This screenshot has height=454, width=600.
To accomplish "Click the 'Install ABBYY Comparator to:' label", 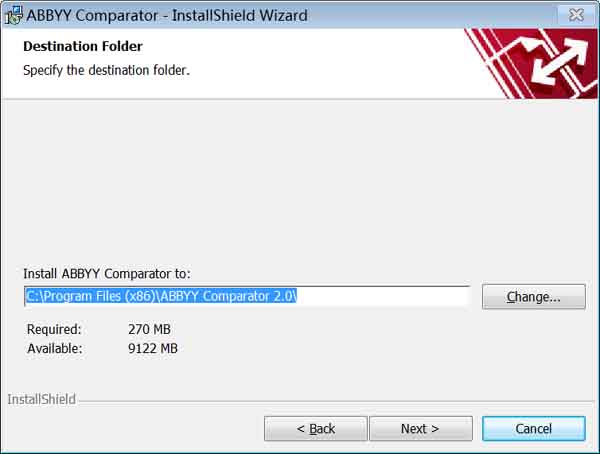I will pos(107,274).
